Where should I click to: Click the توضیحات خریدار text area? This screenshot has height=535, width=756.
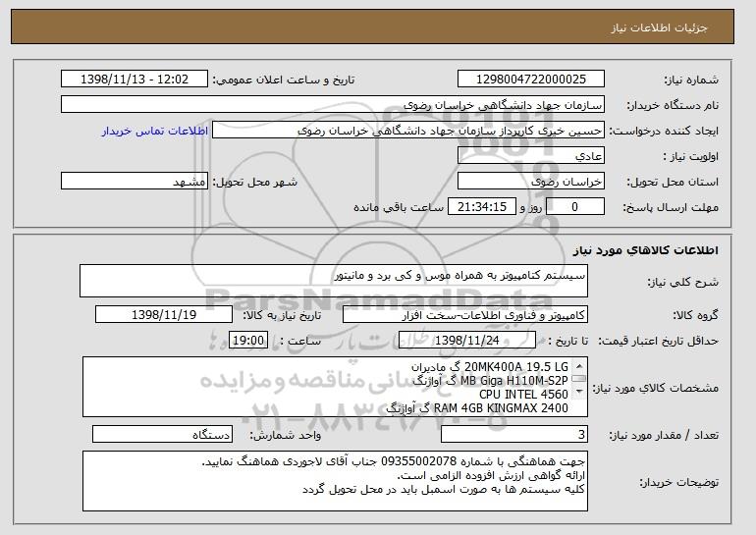tap(335, 481)
